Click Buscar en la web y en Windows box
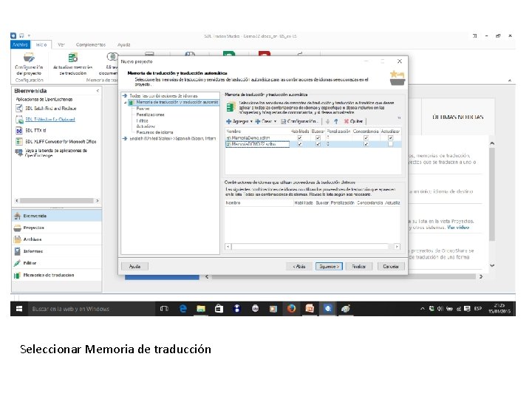 pos(90,309)
